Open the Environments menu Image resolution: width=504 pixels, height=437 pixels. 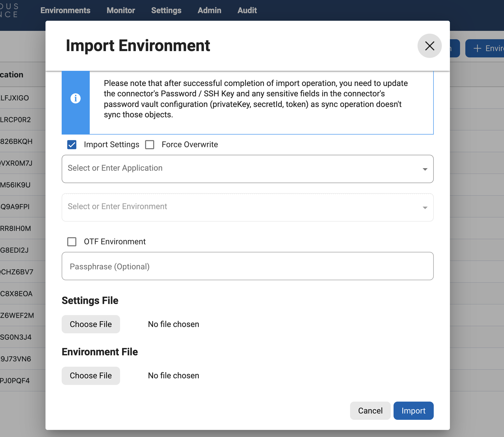tap(65, 10)
